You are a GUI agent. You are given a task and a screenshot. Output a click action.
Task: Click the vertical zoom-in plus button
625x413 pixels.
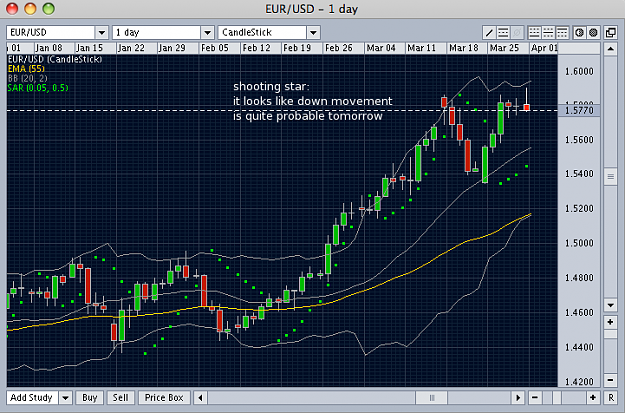[610, 322]
